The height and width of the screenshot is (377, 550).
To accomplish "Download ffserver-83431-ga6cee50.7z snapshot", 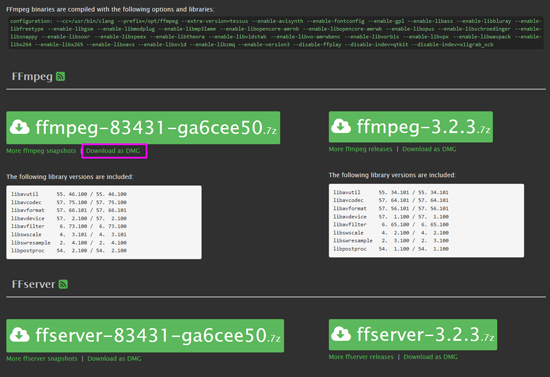I will 145,336.
